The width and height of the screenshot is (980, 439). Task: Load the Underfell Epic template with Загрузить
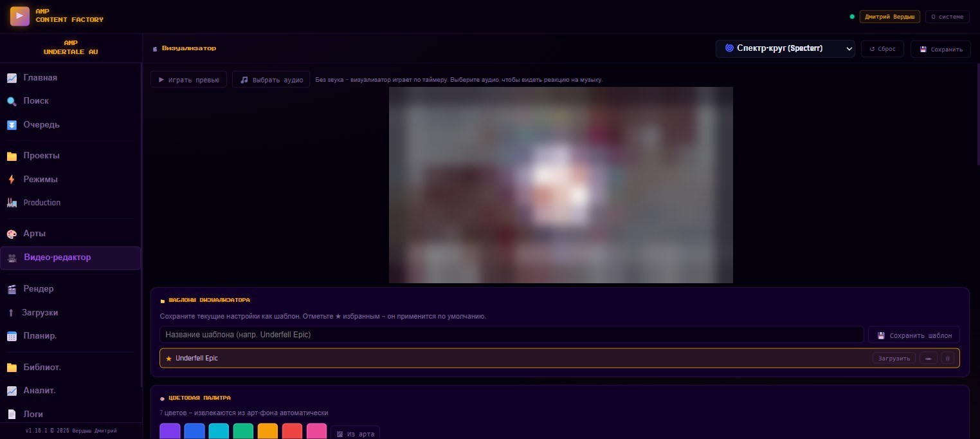[x=894, y=359]
